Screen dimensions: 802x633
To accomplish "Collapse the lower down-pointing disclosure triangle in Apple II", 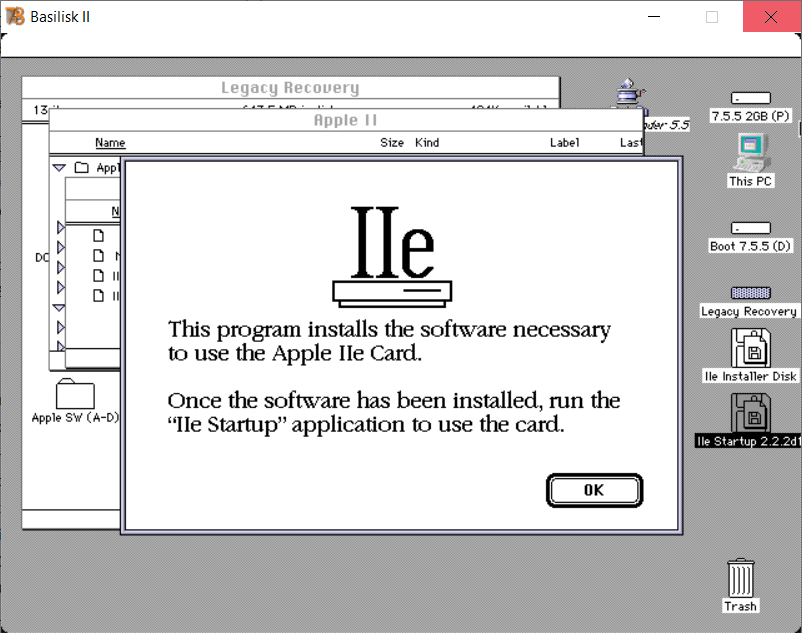I will pos(59,307).
